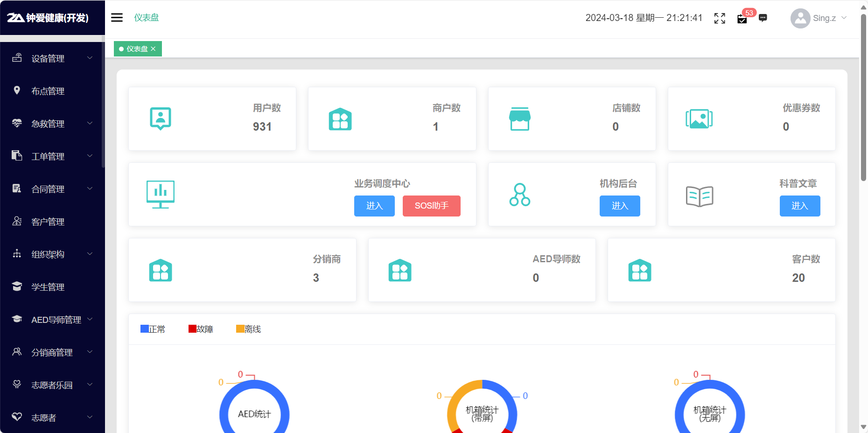
Task: Click the 分销商 value 3
Action: (316, 278)
